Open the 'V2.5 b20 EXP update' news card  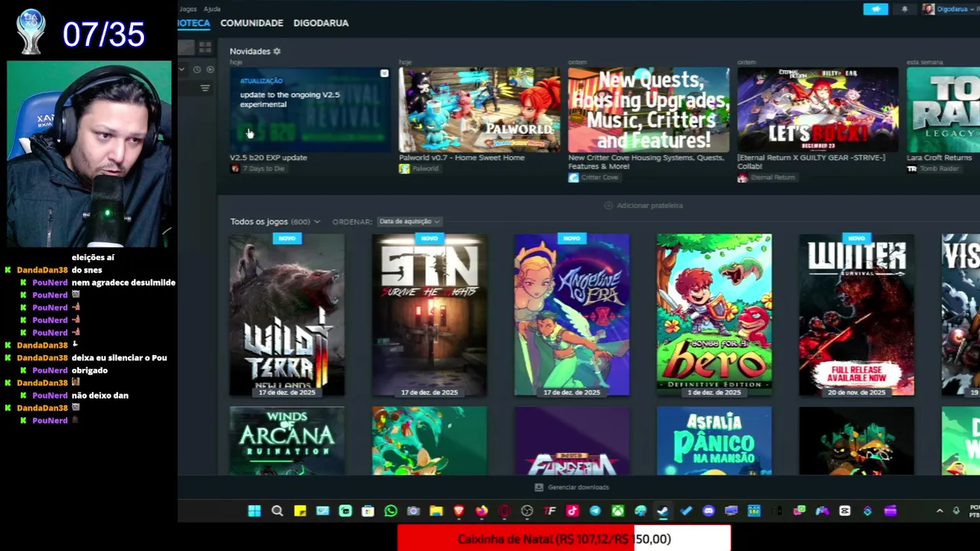[310, 109]
